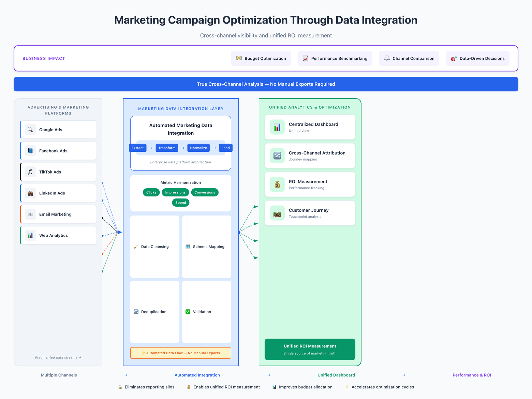Viewport: 532px width, 399px height.
Task: Toggle the Validation checkmark
Action: tap(188, 311)
